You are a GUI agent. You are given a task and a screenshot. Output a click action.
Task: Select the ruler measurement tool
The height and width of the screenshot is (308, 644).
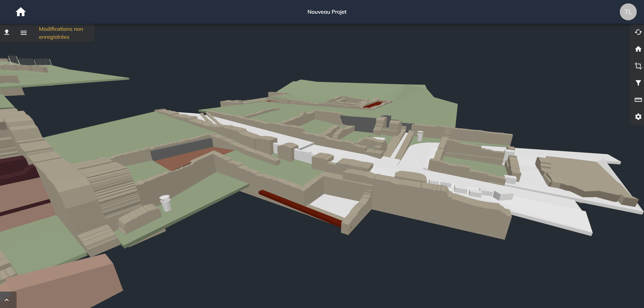(638, 100)
